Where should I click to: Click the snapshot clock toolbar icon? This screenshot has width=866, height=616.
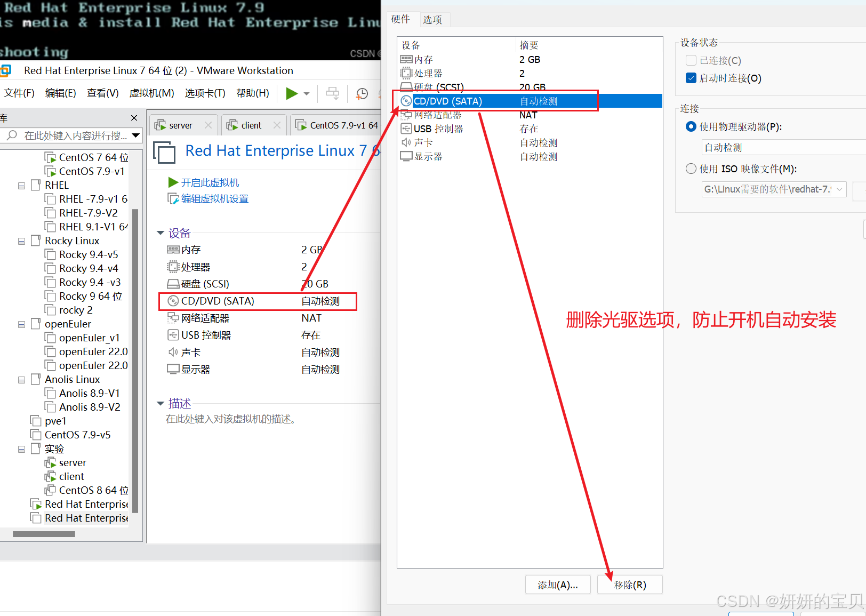(362, 94)
